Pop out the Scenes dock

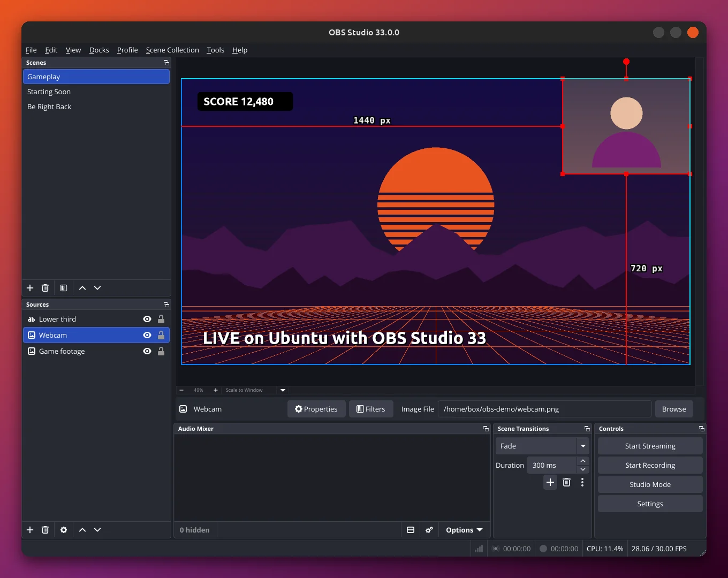pyautogui.click(x=166, y=63)
